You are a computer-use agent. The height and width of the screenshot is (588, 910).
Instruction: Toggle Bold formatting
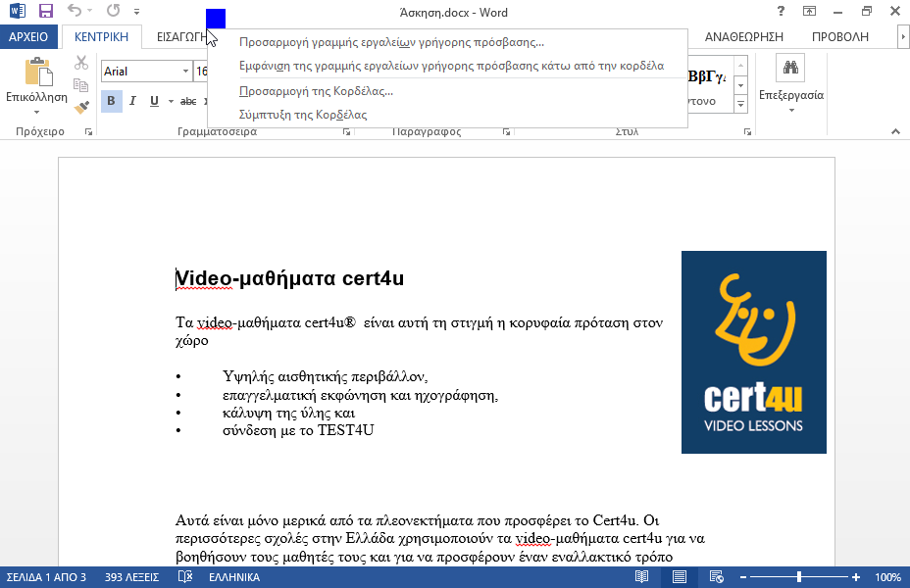(112, 101)
